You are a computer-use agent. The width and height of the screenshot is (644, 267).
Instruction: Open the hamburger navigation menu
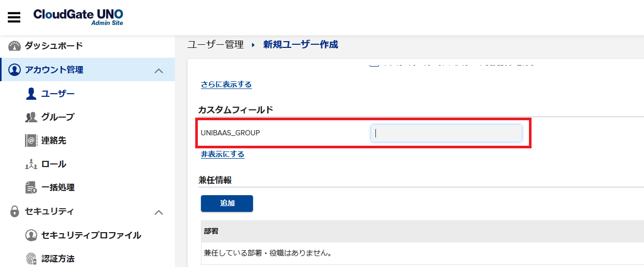(x=14, y=17)
